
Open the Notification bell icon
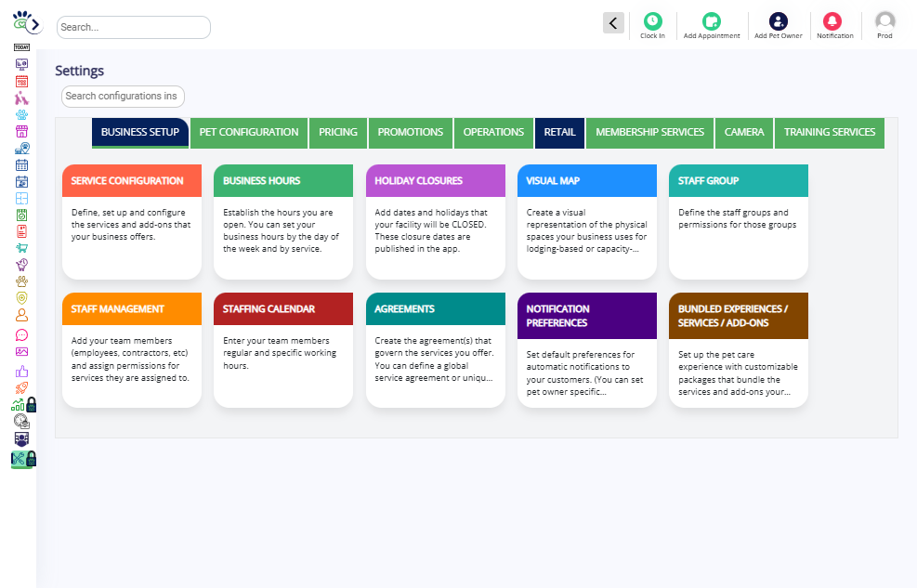pos(832,21)
